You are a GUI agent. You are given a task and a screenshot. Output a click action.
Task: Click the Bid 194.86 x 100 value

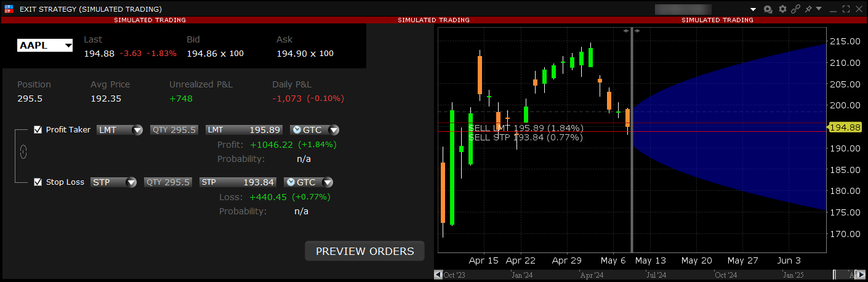point(215,54)
